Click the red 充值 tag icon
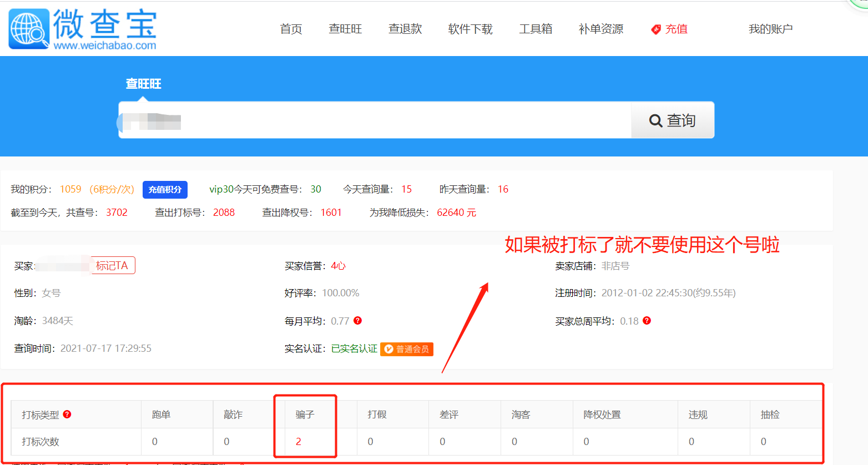 coord(656,29)
